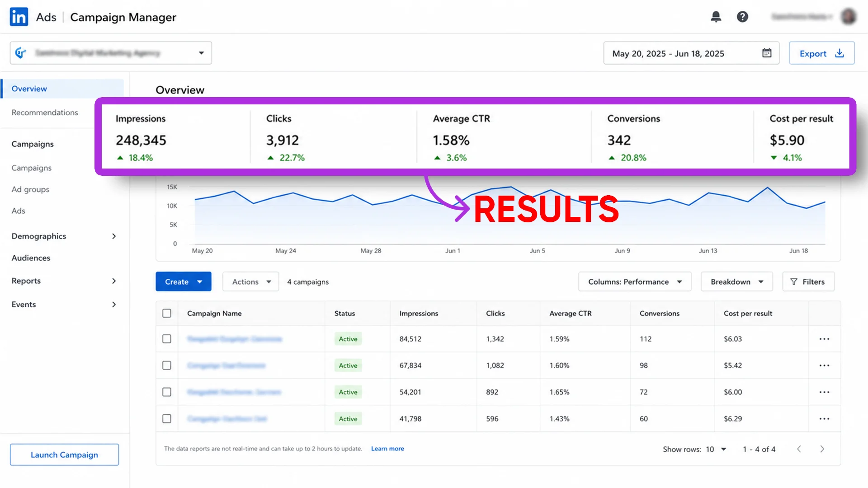Sort by Cost per result column header
Image resolution: width=868 pixels, height=488 pixels.
coord(748,313)
